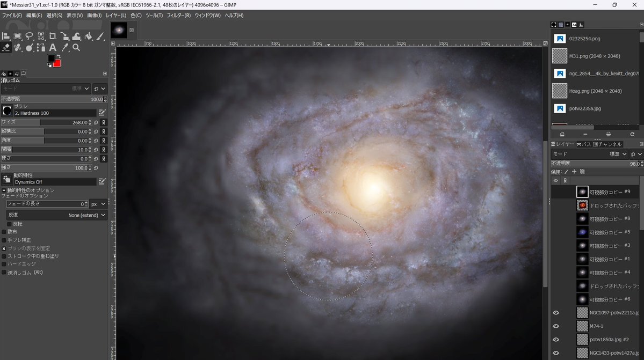Open the layer モード dropdown set to 標準
The width and height of the screenshot is (644, 360).
589,154
